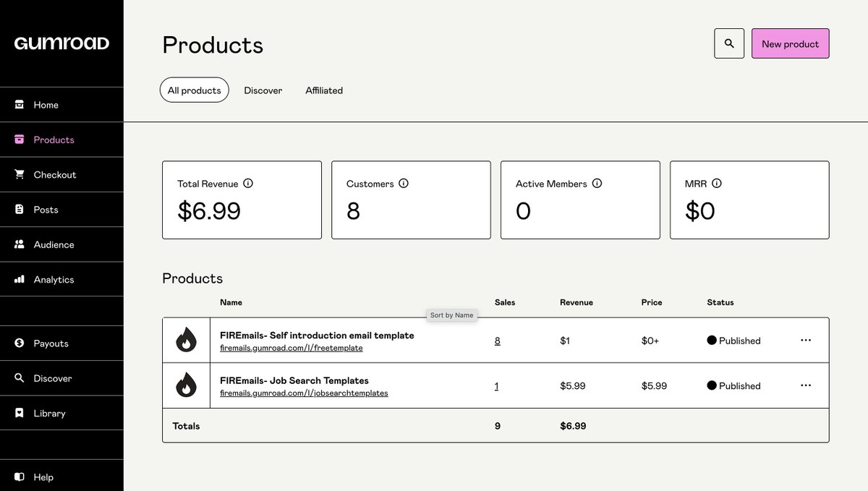Click the Gumroad logo
The width and height of the screenshot is (868, 491).
click(x=61, y=43)
